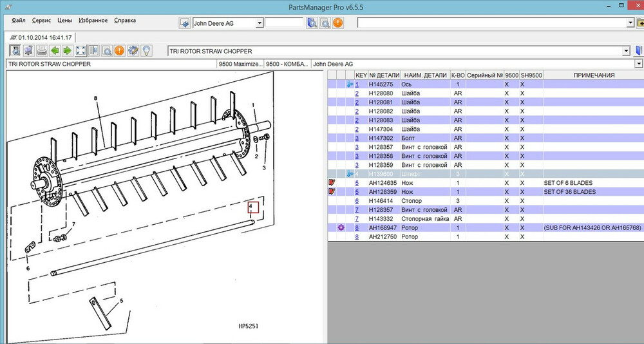644x344 pixels.
Task: Toggle the split panel layout icon
Action: [x=93, y=51]
